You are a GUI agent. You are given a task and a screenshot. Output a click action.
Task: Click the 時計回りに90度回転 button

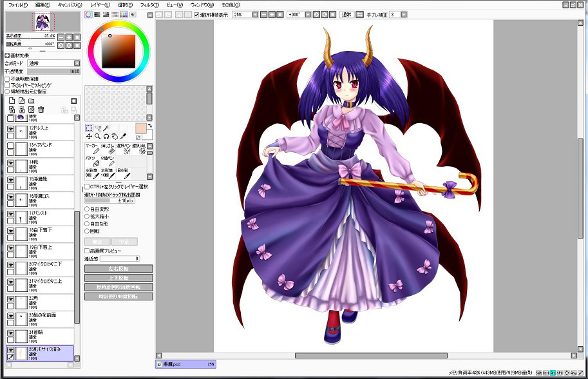point(119,296)
